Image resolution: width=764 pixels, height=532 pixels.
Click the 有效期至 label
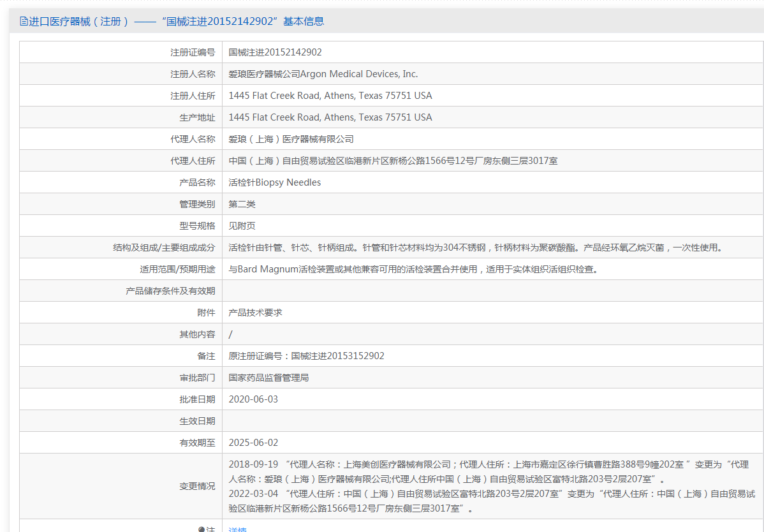[x=197, y=443]
